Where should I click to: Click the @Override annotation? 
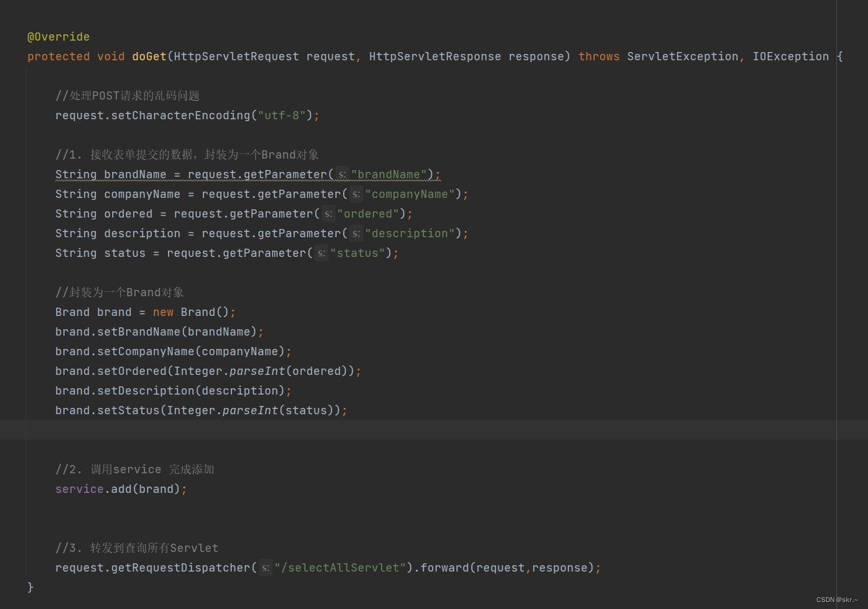pos(58,36)
